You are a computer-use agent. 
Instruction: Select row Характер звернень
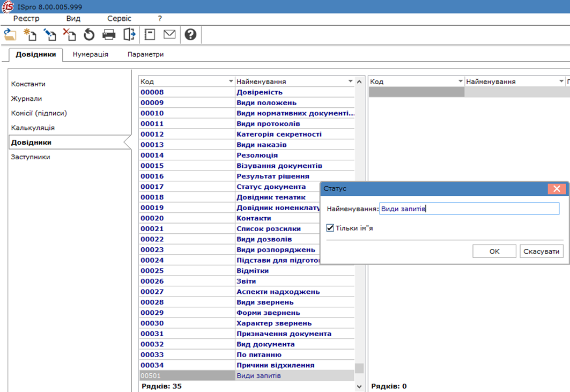click(x=247, y=323)
